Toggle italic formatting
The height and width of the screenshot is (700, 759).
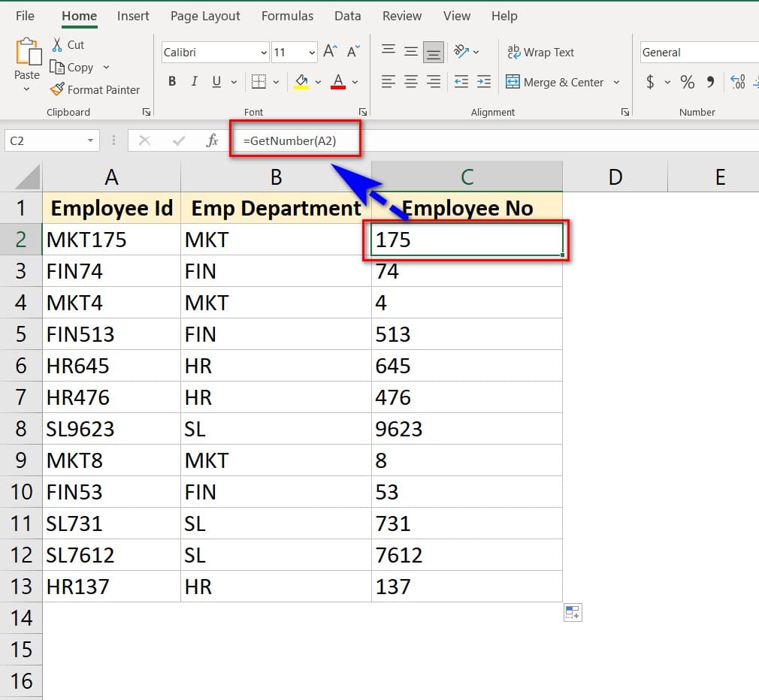pos(194,81)
